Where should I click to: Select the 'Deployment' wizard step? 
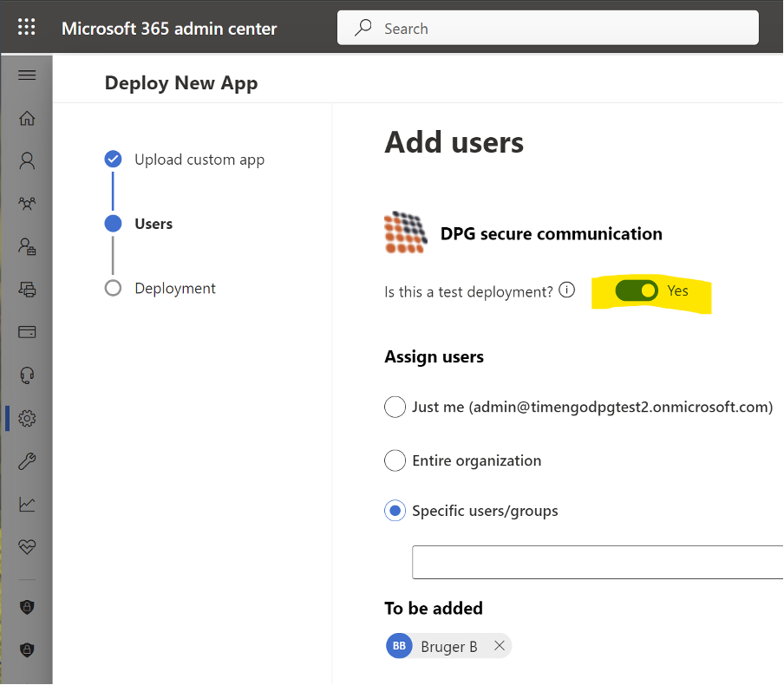tap(175, 288)
